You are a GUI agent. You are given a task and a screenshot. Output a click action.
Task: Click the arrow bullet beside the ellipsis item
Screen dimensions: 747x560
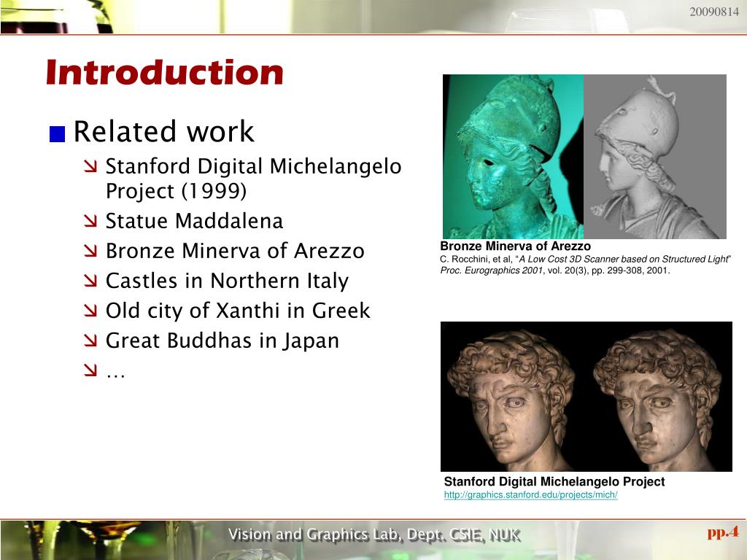[x=90, y=370]
